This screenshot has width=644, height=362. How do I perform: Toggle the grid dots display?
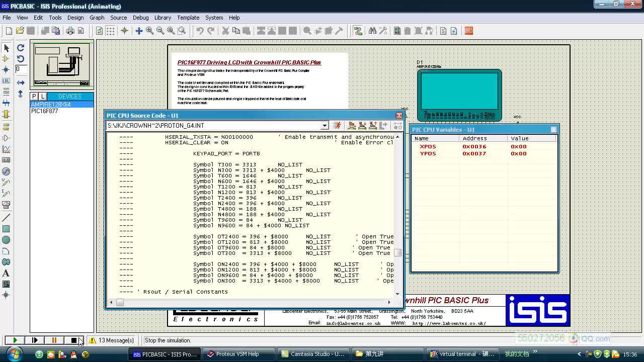click(110, 31)
